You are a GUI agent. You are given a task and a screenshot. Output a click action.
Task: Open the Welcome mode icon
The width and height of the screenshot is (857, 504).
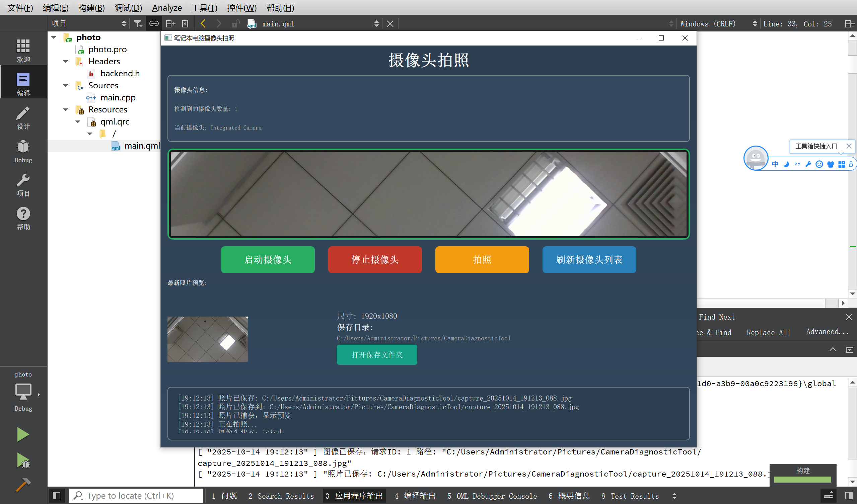pyautogui.click(x=23, y=50)
